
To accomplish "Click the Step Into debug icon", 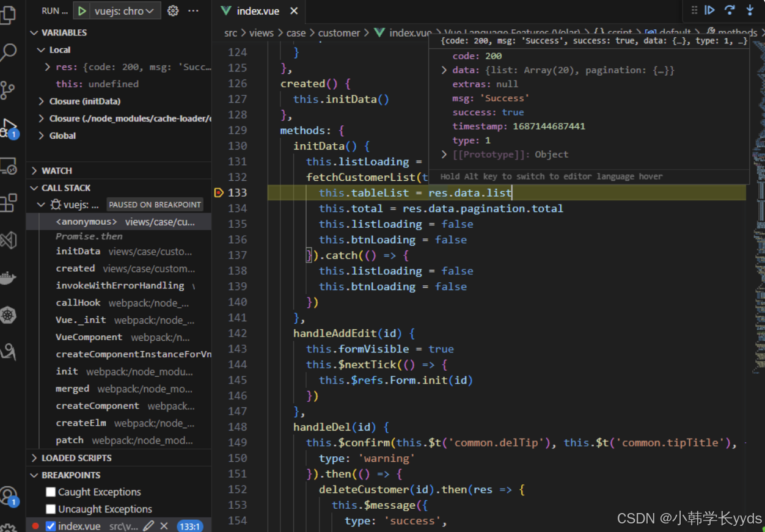I will pos(749,10).
